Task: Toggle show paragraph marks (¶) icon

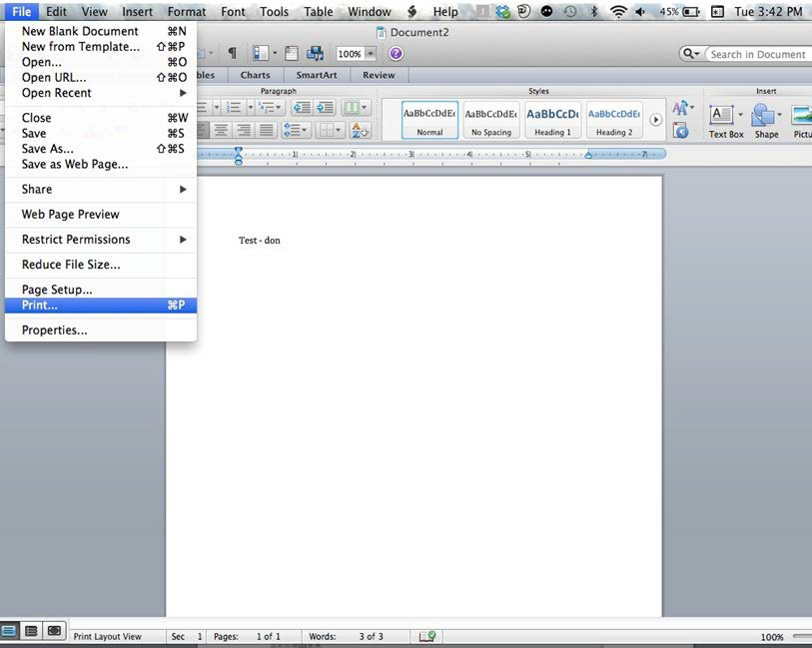Action: (x=233, y=53)
